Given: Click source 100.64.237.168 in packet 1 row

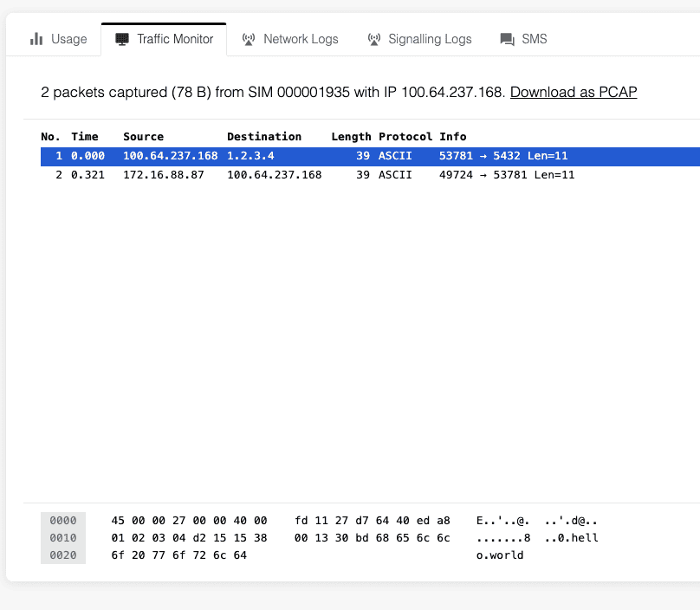Looking at the screenshot, I should tap(171, 156).
